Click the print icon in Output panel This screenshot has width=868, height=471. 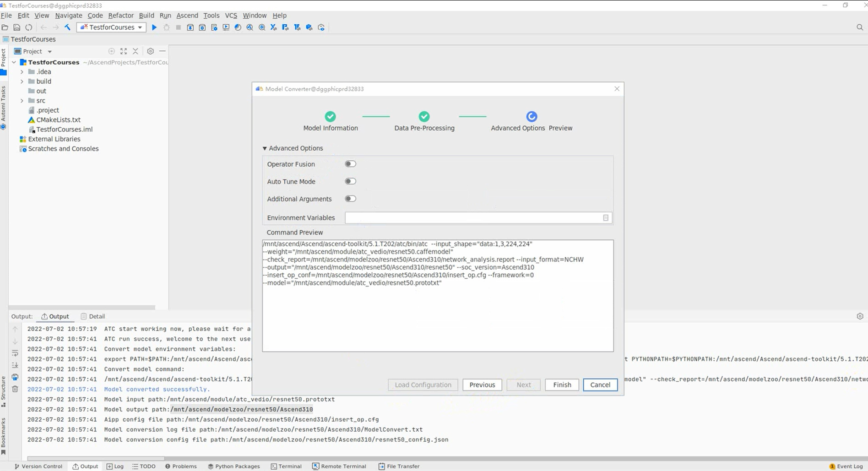click(15, 377)
